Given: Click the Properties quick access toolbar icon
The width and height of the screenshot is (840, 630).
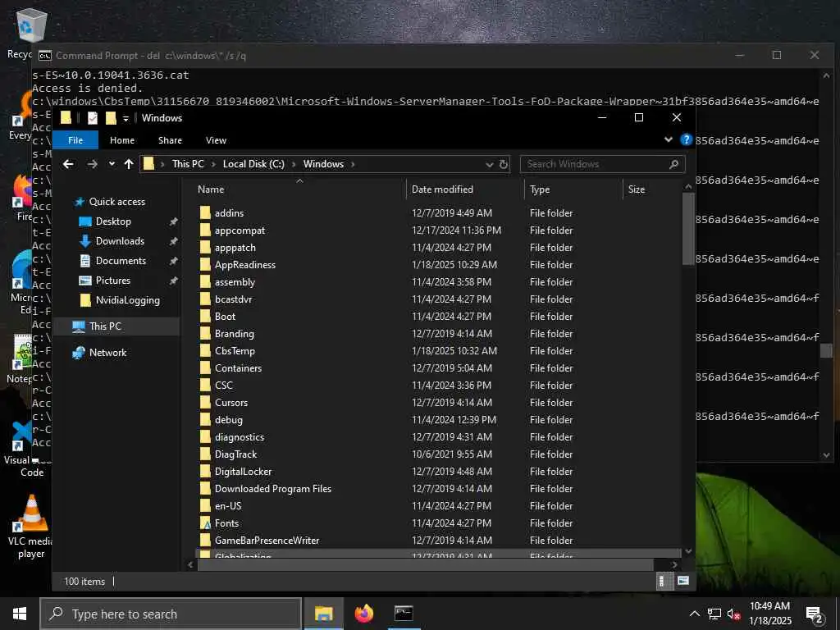Looking at the screenshot, I should point(93,118).
